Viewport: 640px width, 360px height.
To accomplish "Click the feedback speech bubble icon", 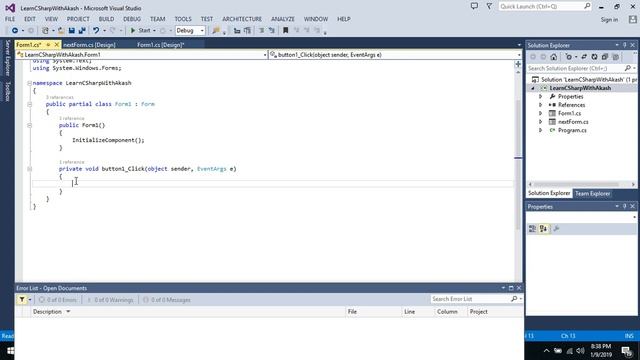I will point(474,6).
